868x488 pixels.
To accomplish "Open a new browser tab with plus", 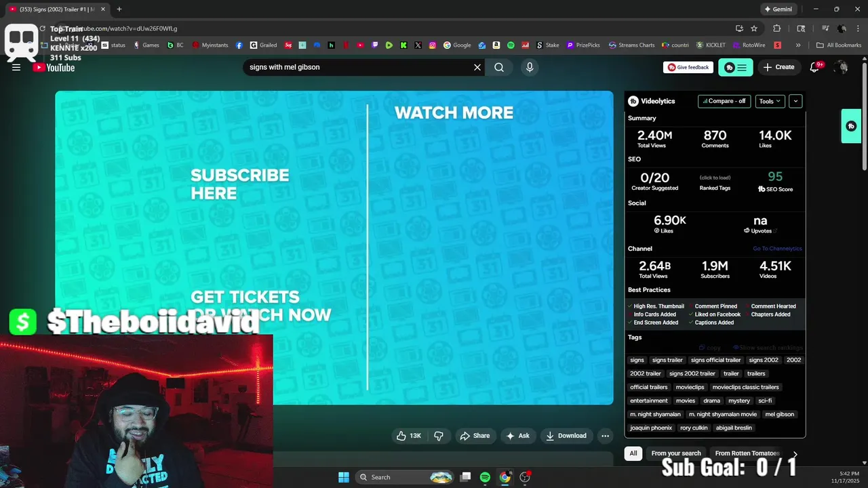I will coord(119,9).
